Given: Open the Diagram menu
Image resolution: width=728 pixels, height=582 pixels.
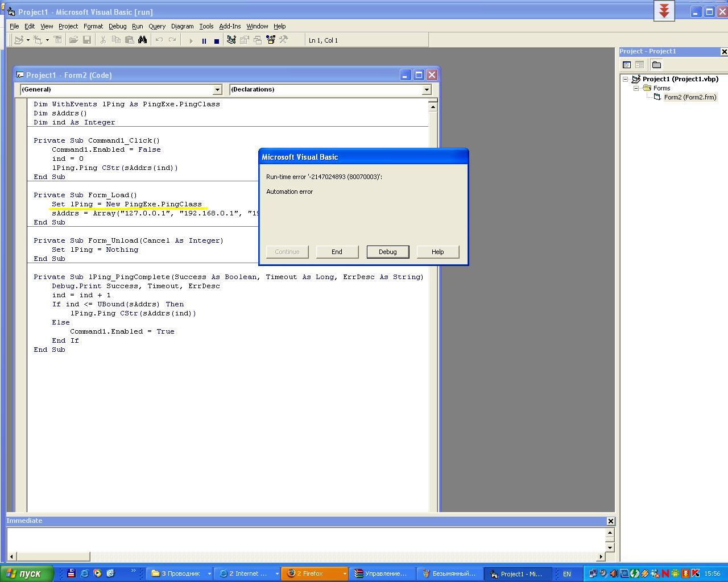Looking at the screenshot, I should (183, 26).
